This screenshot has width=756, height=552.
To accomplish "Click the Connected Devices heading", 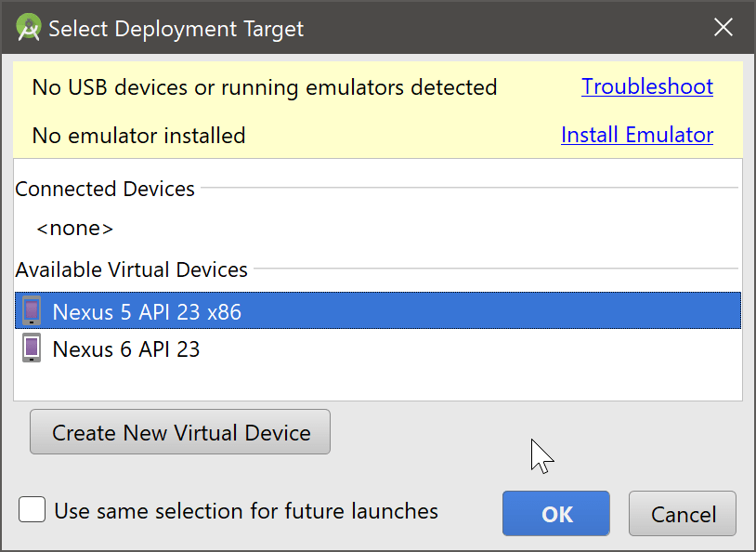I will click(105, 189).
